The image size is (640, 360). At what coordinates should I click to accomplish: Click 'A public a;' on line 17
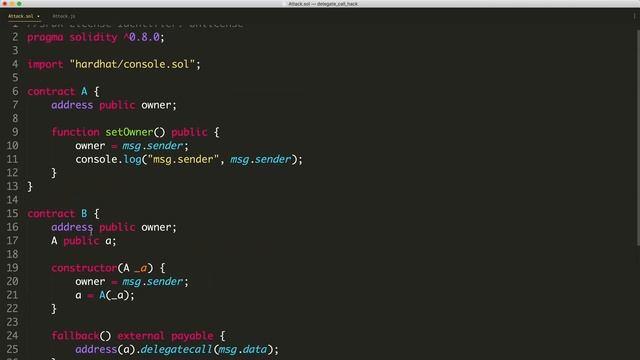click(84, 241)
